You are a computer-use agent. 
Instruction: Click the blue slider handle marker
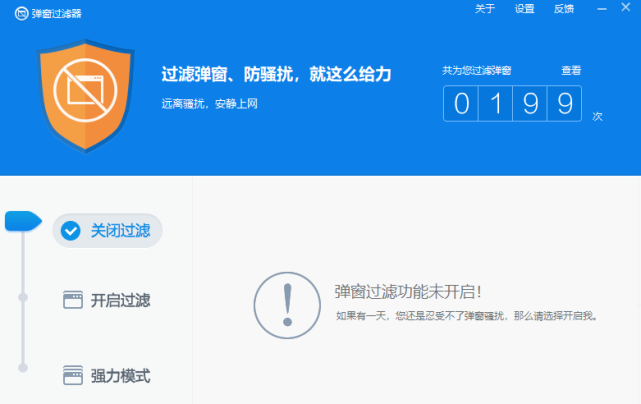tap(23, 221)
